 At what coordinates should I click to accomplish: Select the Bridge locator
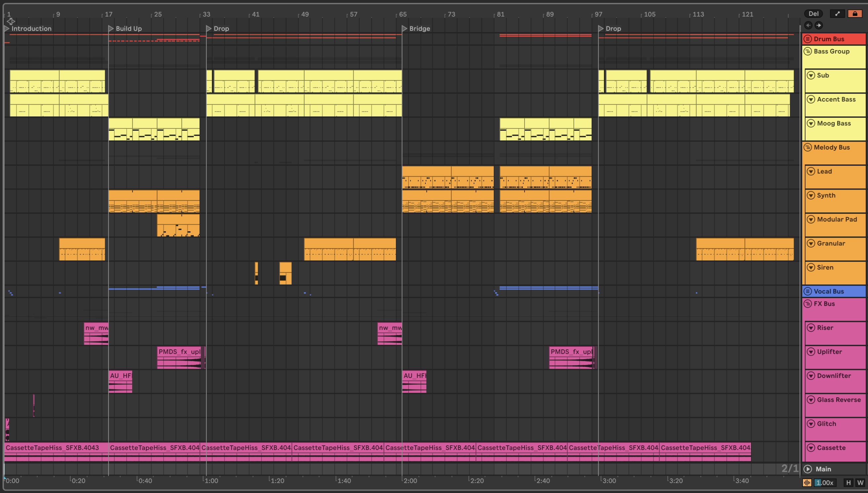click(405, 28)
